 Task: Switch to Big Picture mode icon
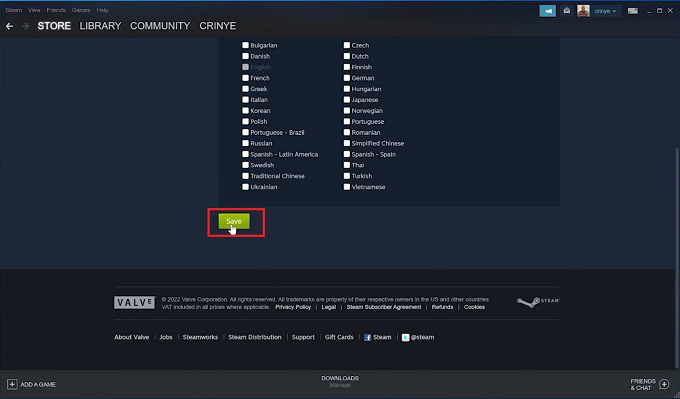(633, 11)
